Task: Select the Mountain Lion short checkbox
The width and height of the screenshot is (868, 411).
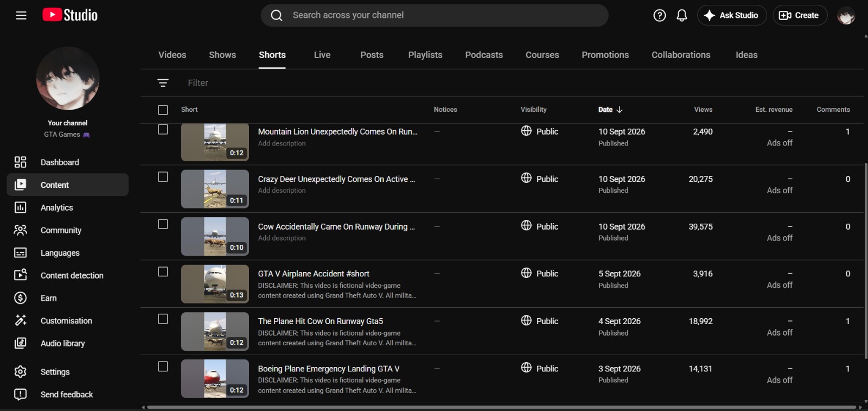Action: click(x=163, y=129)
